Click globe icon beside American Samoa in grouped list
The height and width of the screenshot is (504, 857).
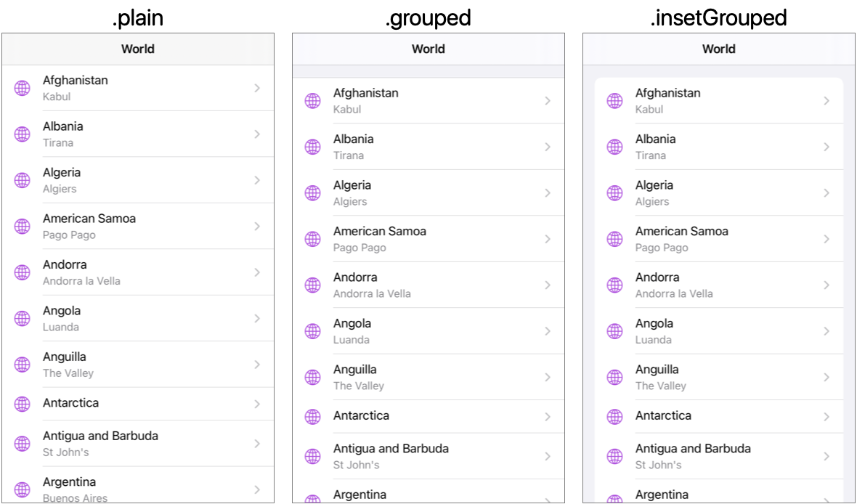[x=313, y=239]
